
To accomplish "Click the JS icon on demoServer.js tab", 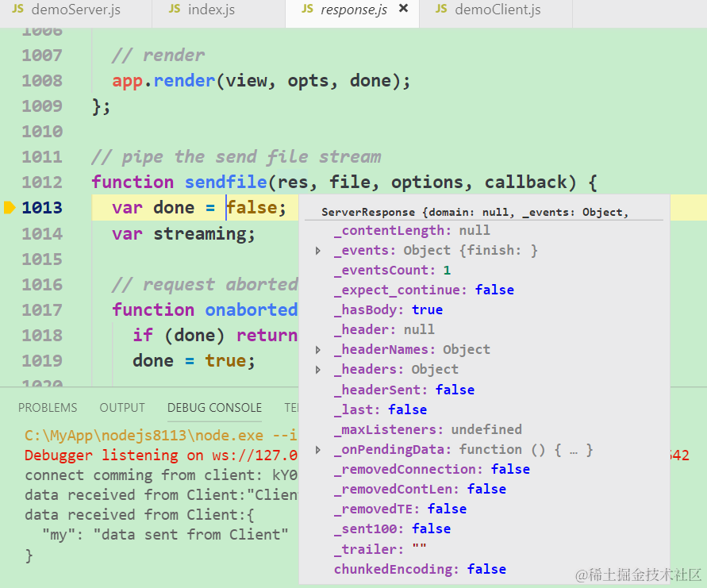I will [x=17, y=9].
